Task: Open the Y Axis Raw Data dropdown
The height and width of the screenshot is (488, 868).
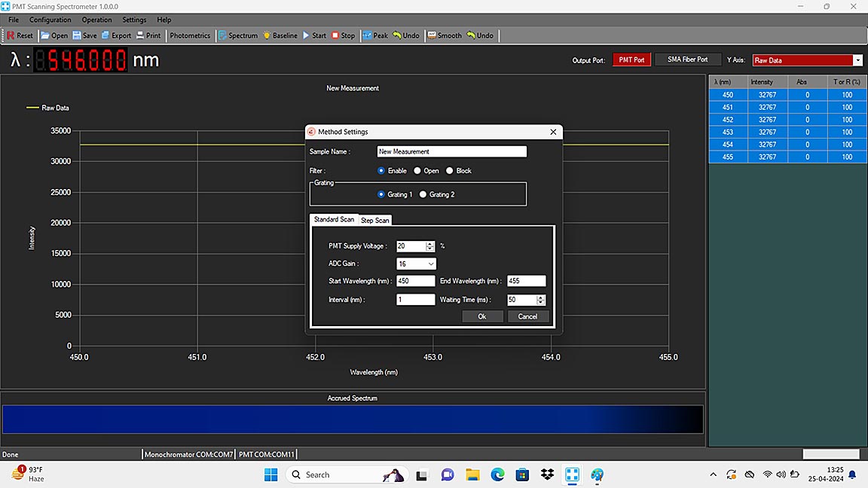Action: pos(857,60)
